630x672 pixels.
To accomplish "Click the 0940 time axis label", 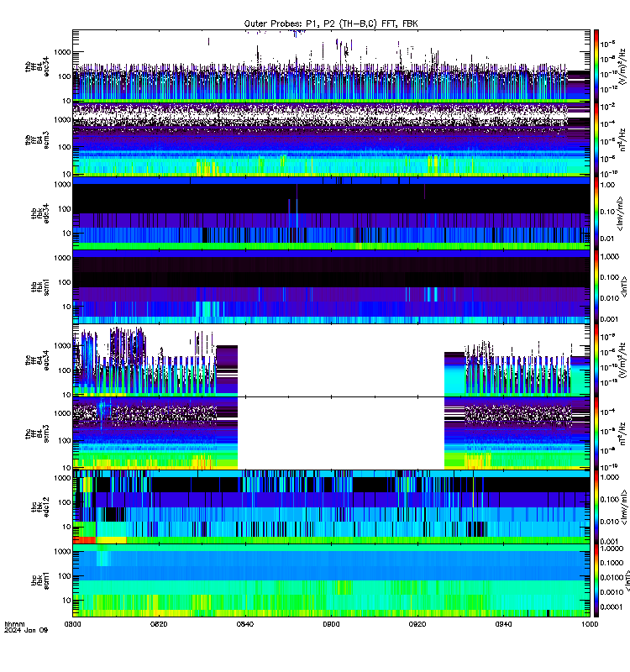I will tap(503, 624).
